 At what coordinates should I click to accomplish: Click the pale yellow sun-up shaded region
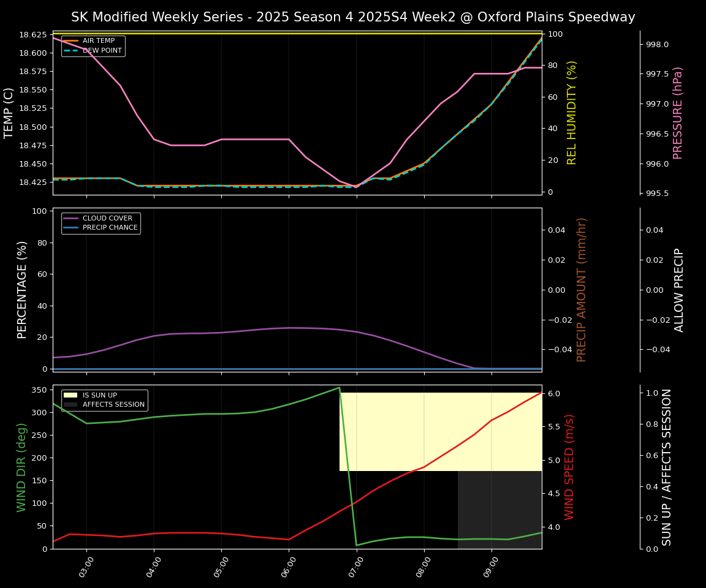(440, 431)
